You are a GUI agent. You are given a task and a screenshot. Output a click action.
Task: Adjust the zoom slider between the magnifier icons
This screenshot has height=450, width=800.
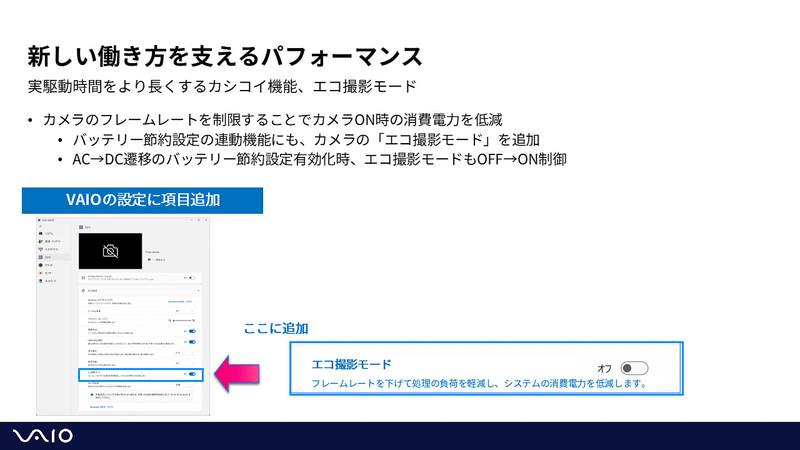pyautogui.click(x=182, y=320)
